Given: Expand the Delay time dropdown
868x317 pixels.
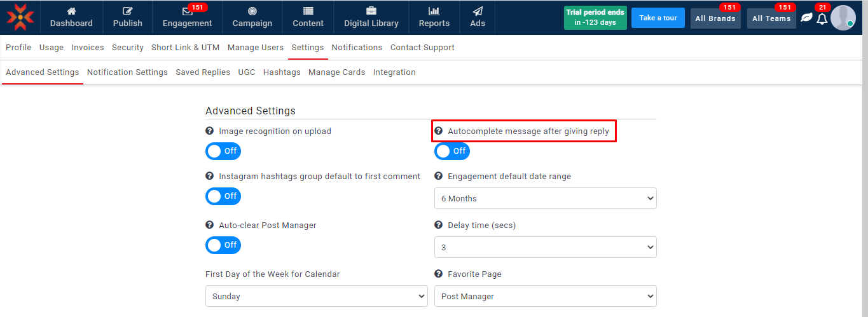Looking at the screenshot, I should click(545, 247).
